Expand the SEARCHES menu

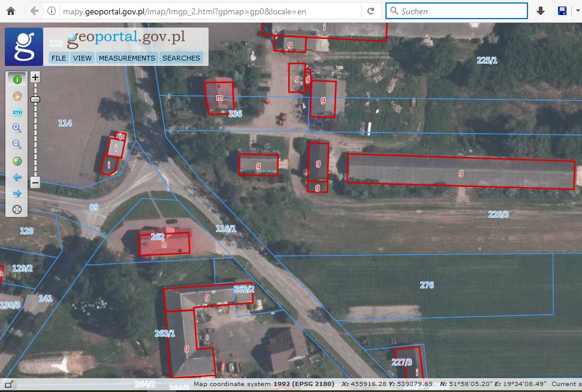pos(181,58)
